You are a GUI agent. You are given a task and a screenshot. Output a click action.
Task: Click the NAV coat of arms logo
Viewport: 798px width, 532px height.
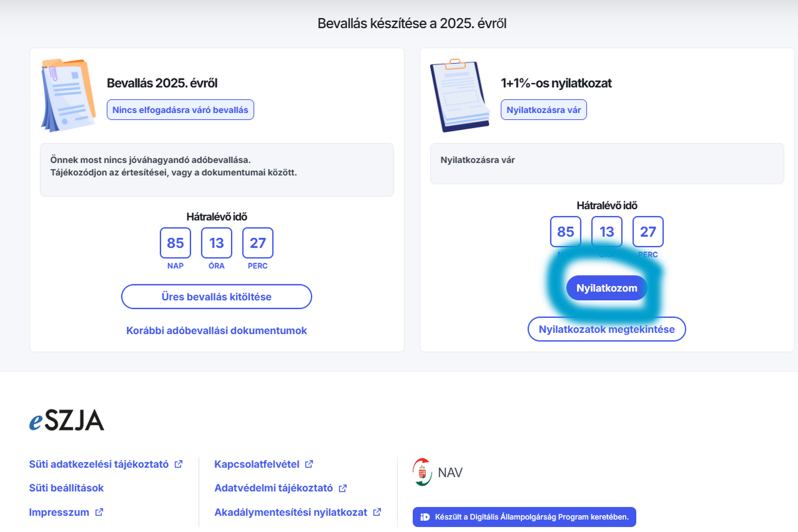pyautogui.click(x=422, y=472)
